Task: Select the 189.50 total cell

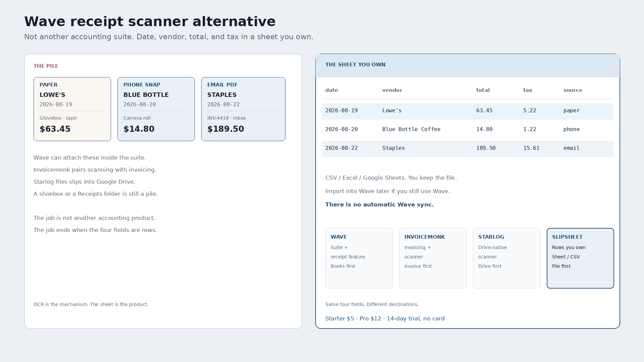Action: 486,148
